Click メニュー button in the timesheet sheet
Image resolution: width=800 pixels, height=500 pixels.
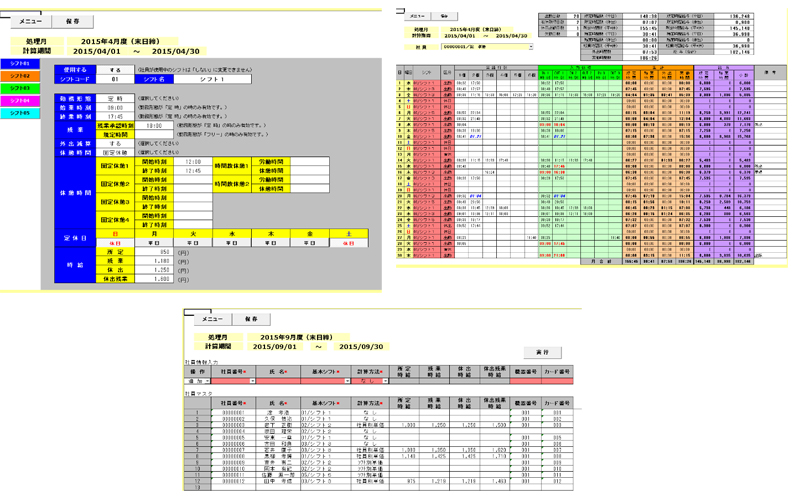coord(417,16)
